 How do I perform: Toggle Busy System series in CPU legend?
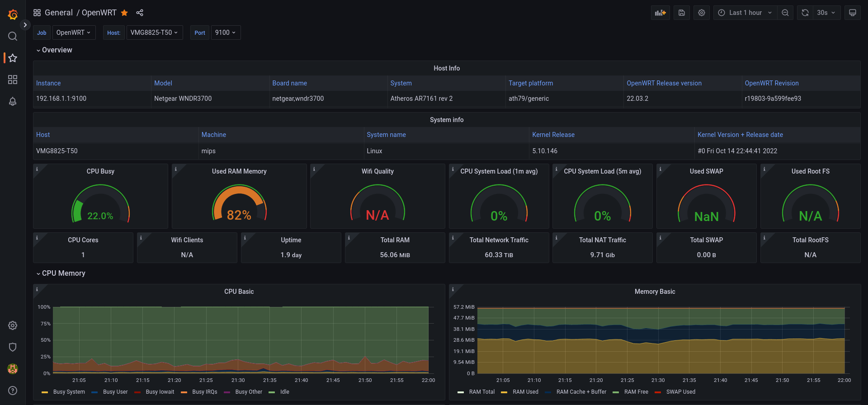pyautogui.click(x=69, y=392)
